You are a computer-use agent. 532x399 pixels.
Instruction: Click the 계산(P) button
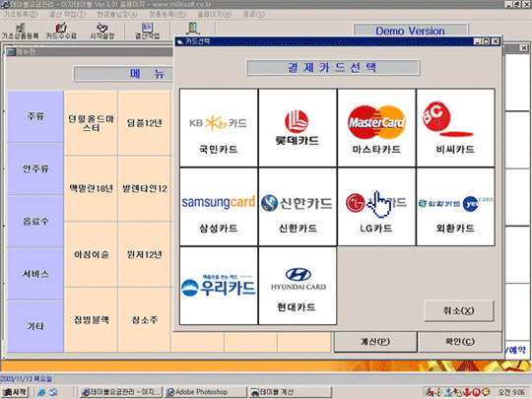click(375, 342)
